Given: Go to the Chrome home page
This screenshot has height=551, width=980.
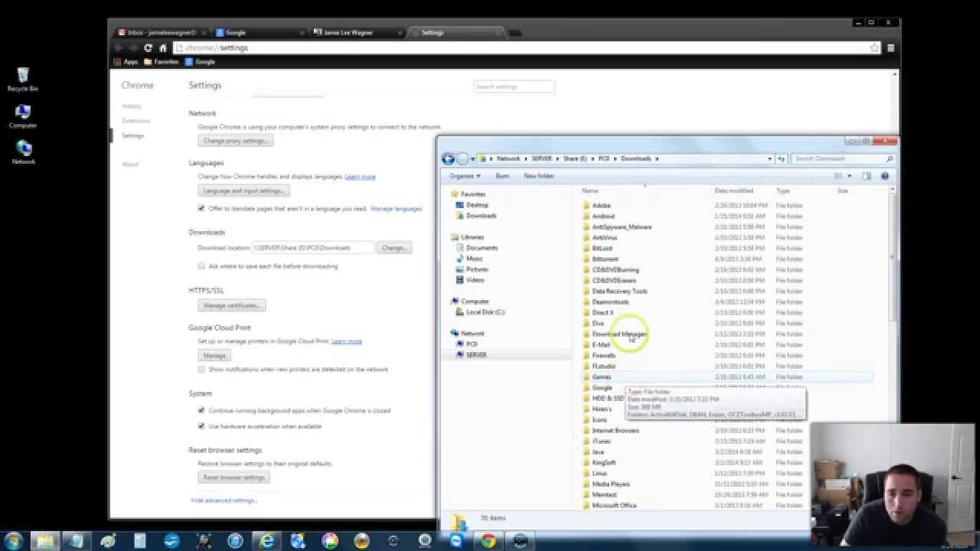Looking at the screenshot, I should click(x=162, y=47).
